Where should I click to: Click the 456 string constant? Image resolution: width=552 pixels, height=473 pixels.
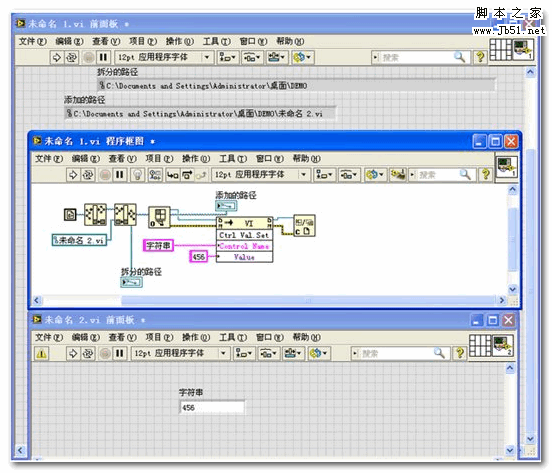[x=199, y=257]
